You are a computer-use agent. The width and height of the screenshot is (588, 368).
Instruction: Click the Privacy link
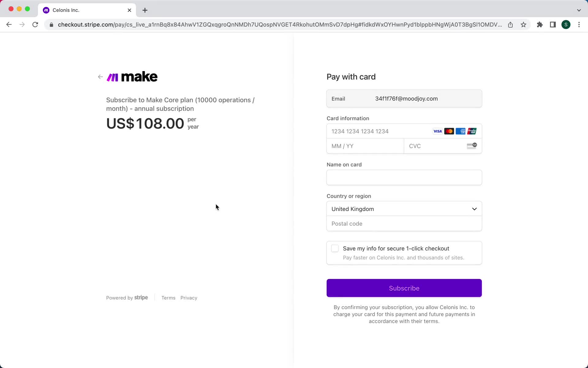[189, 297]
